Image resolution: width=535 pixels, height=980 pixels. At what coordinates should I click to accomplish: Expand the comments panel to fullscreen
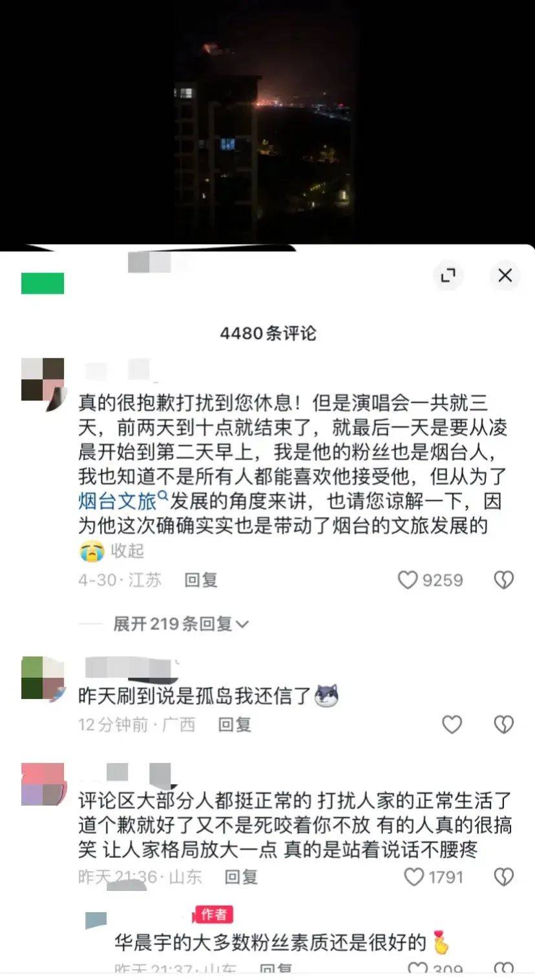448,275
